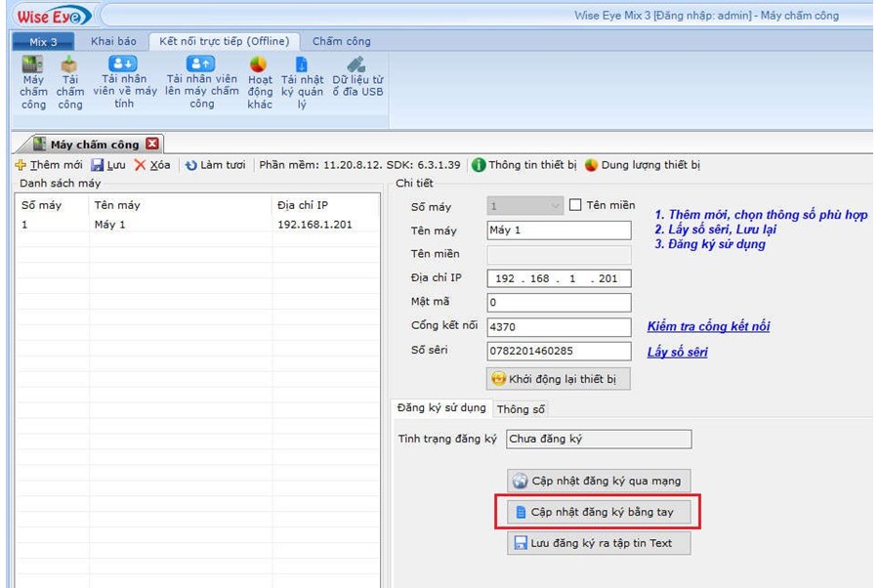
Task: Click the disabled Tên miền text field
Action: click(559, 255)
